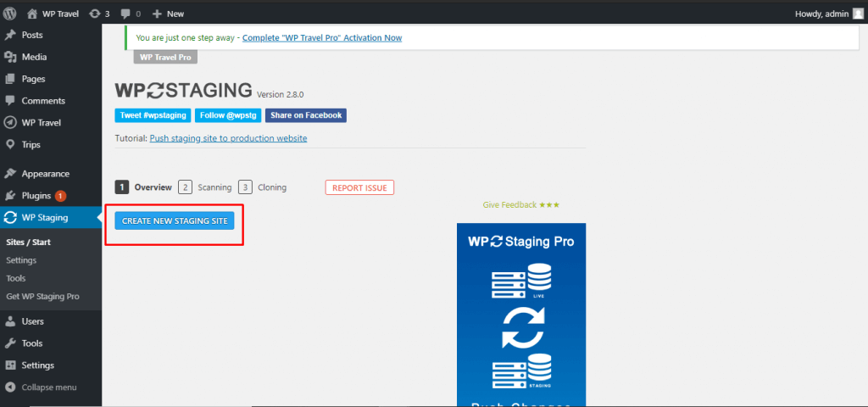Click Share on Facebook button

pos(306,115)
